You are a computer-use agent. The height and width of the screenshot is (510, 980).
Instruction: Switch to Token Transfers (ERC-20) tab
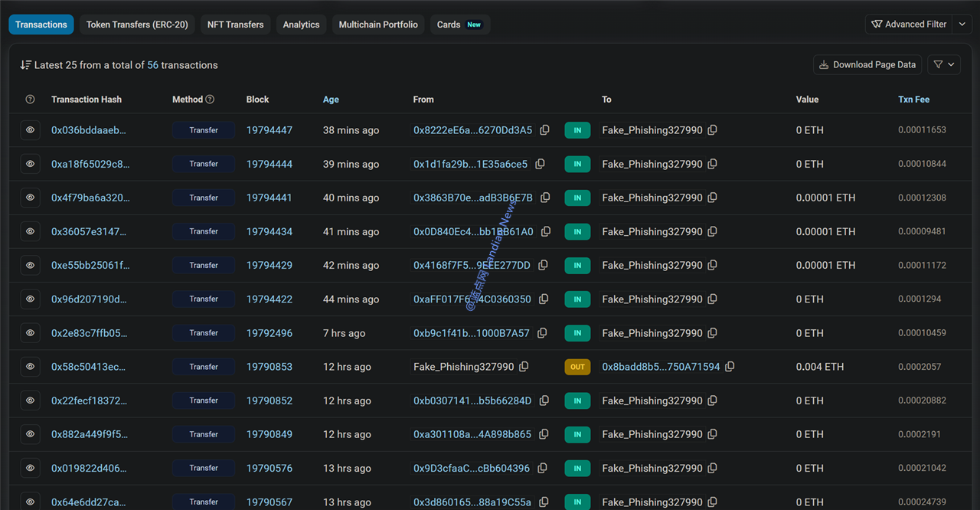click(137, 25)
